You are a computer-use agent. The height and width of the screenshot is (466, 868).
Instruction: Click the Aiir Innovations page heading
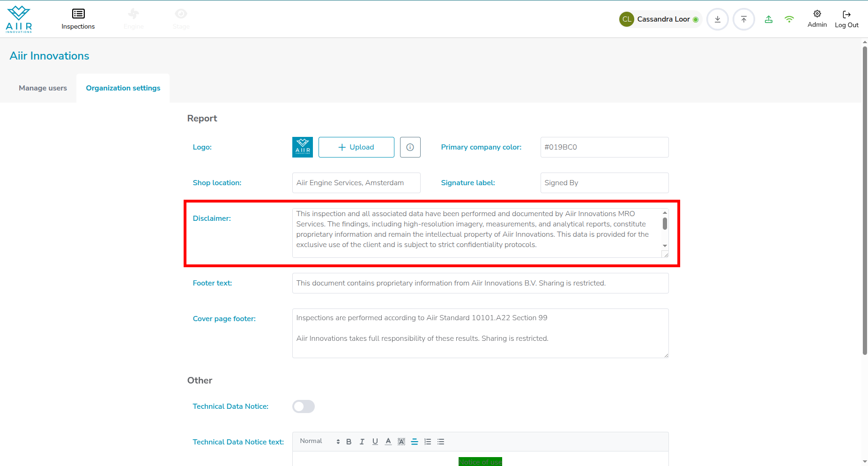coord(50,56)
